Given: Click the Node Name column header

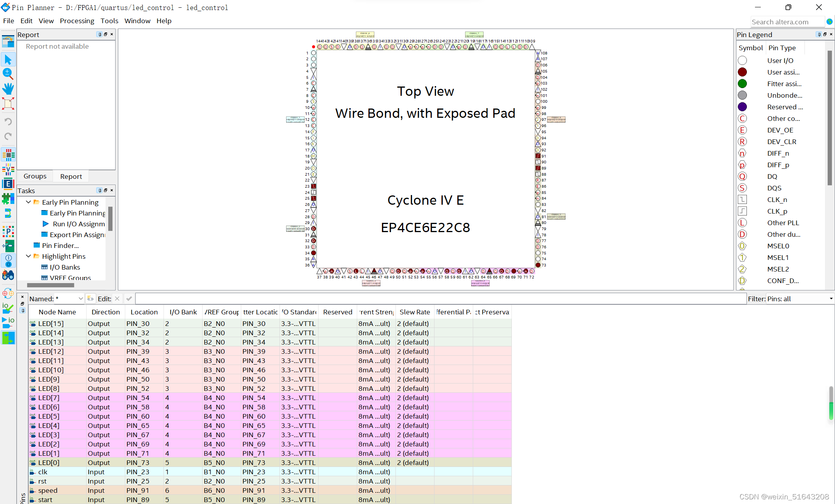Looking at the screenshot, I should pos(57,312).
